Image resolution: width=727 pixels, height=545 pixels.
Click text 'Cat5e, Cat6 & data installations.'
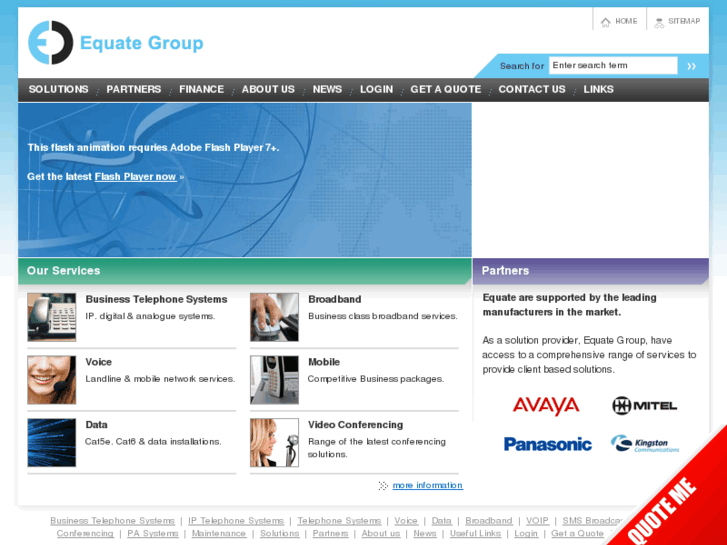coord(153,442)
